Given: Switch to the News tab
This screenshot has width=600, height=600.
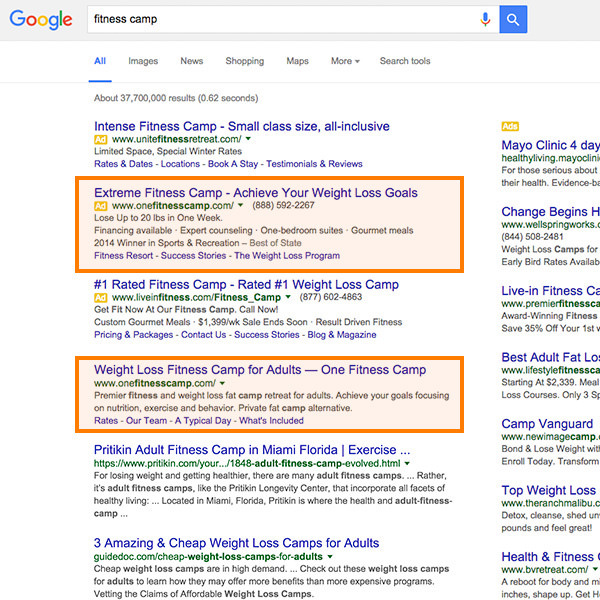Looking at the screenshot, I should point(192,61).
